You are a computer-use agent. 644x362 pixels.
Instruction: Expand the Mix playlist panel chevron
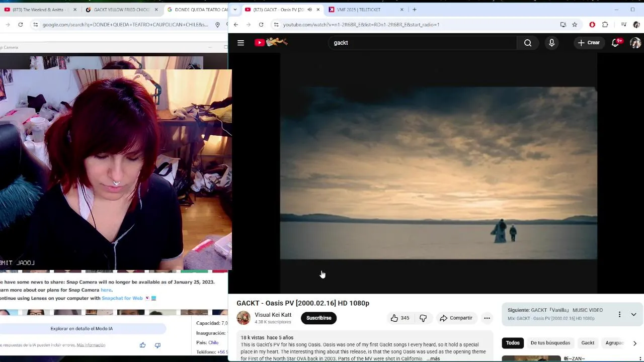click(x=633, y=314)
